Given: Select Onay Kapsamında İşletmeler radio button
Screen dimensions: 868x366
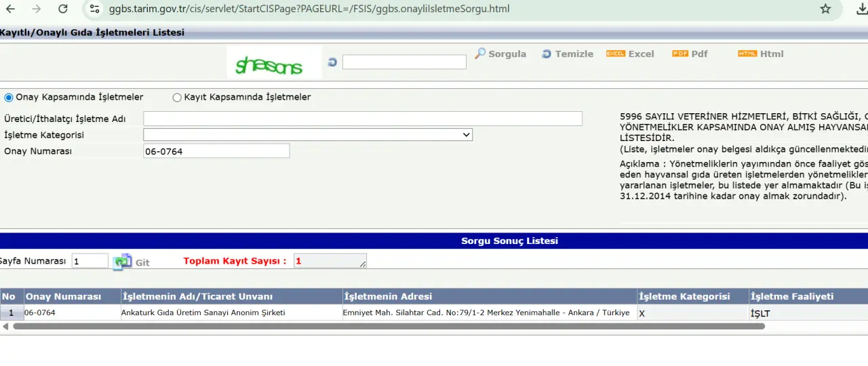Looking at the screenshot, I should pyautogui.click(x=9, y=97).
